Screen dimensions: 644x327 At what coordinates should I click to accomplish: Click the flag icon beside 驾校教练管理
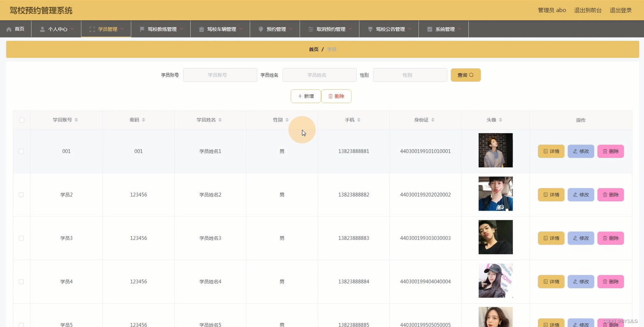click(142, 29)
